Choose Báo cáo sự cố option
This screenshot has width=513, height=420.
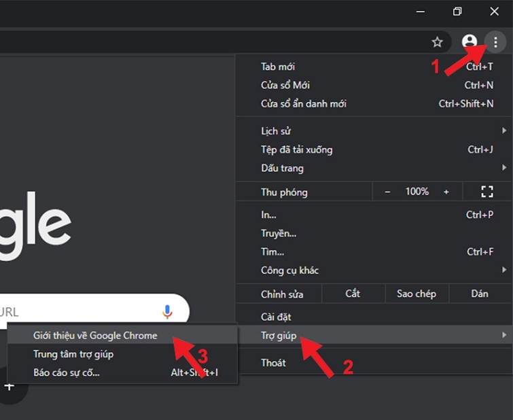pos(67,372)
